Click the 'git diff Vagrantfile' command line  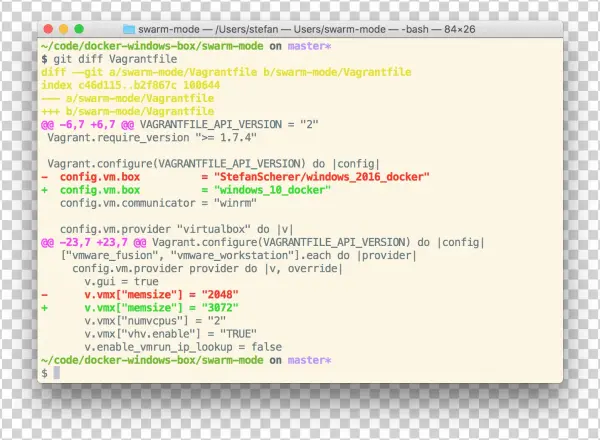[x=109, y=59]
